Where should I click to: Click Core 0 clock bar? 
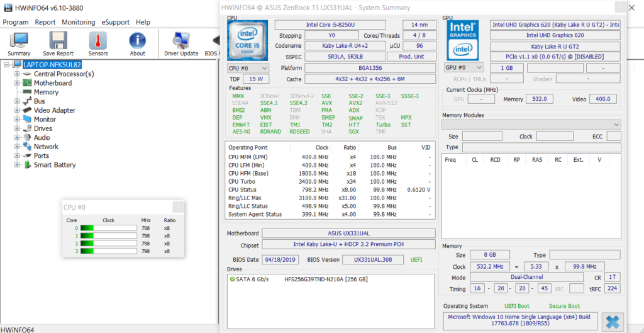coord(108,228)
